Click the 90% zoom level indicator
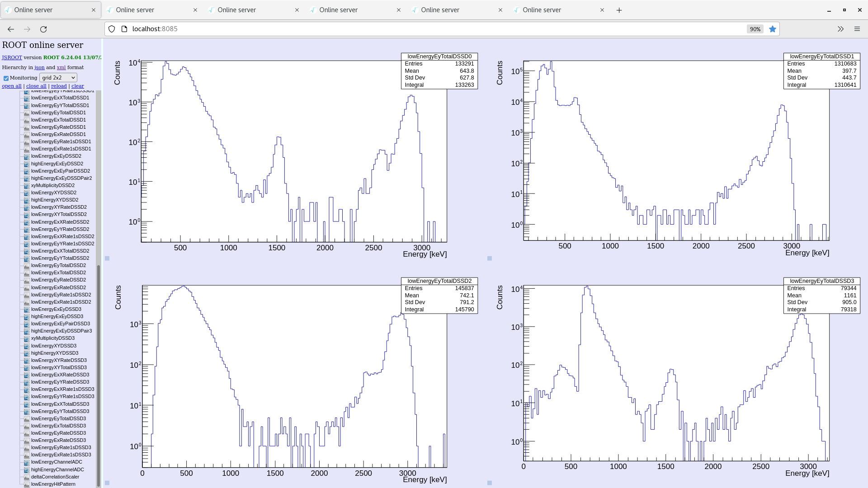 [755, 29]
